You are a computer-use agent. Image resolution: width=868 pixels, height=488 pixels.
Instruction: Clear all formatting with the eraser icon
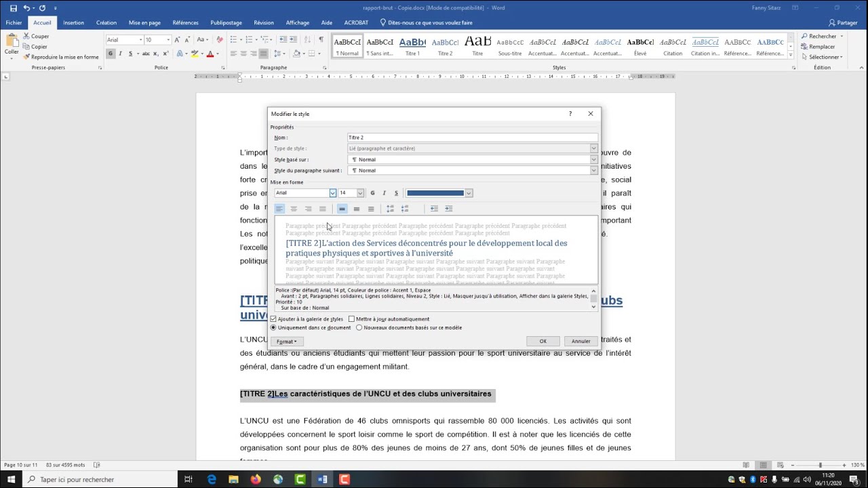click(x=220, y=40)
